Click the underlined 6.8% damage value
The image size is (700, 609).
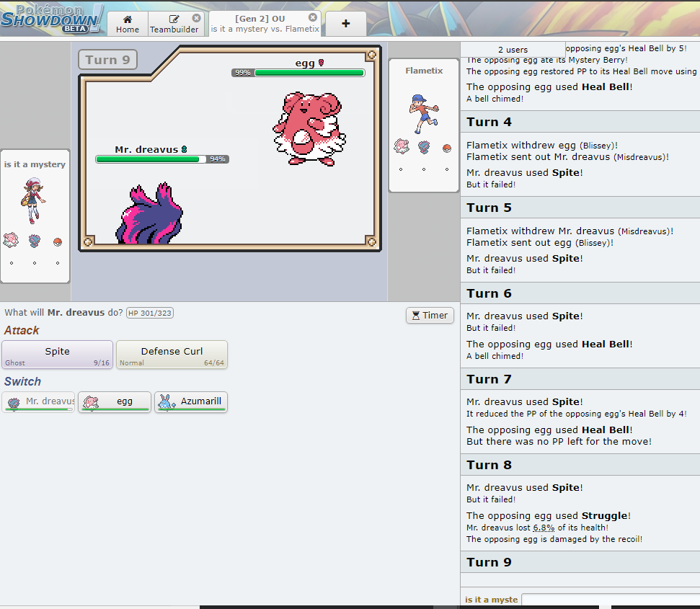544,528
